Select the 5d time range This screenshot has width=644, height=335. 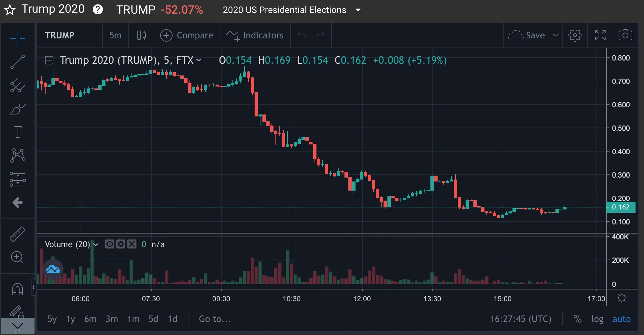click(153, 319)
